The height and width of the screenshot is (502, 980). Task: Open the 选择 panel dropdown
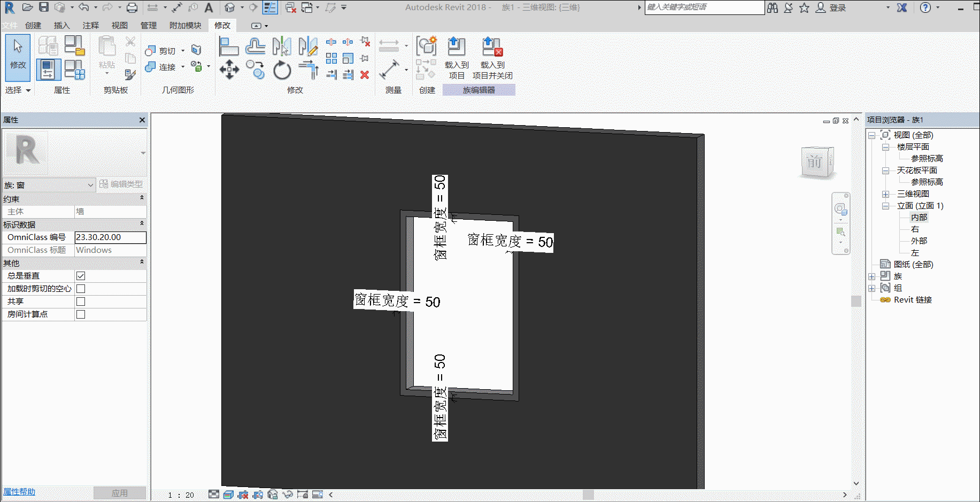click(18, 90)
